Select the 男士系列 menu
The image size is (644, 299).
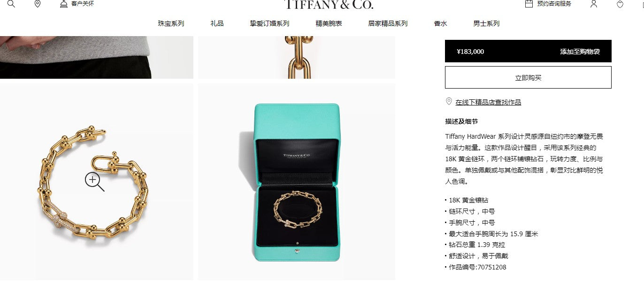pyautogui.click(x=486, y=23)
